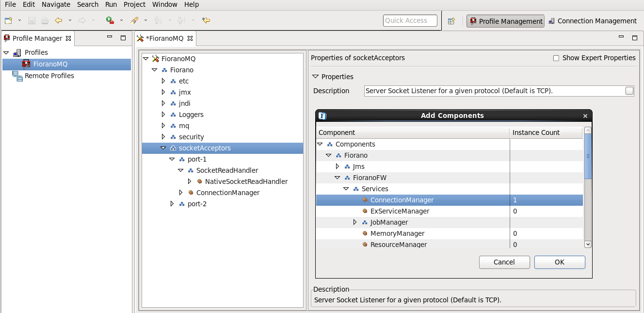Viewport: 644px width, 313px height.
Task: Click the Description field's side button
Action: (629, 91)
